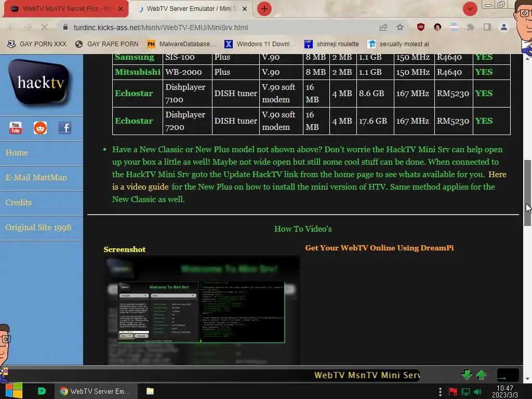Click the 8.6 GB storage cell
This screenshot has width=532, height=399.
375,94
